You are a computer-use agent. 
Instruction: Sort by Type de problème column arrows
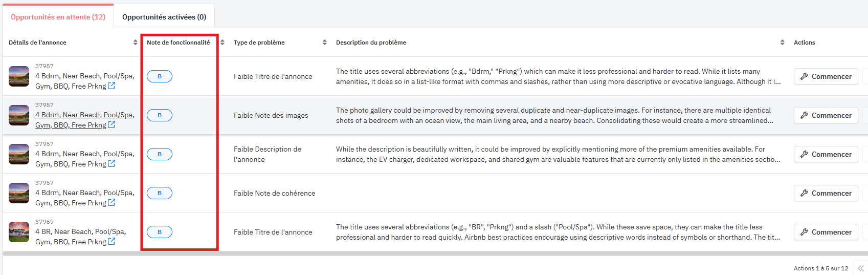[x=324, y=43]
